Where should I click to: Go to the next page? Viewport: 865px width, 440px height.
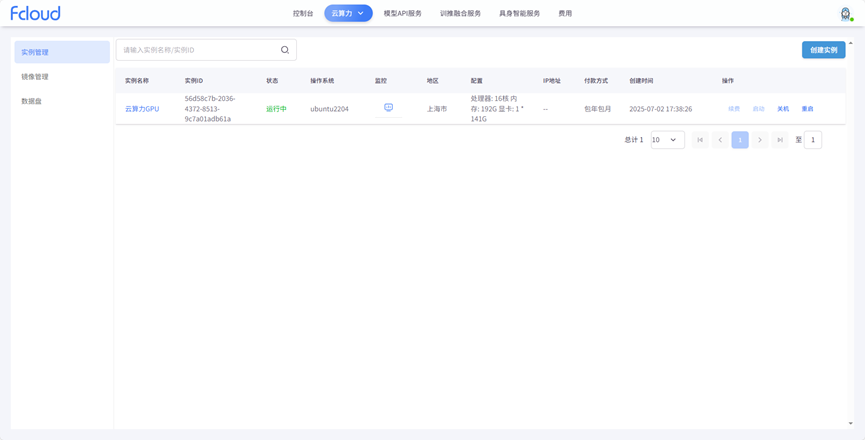click(x=760, y=140)
